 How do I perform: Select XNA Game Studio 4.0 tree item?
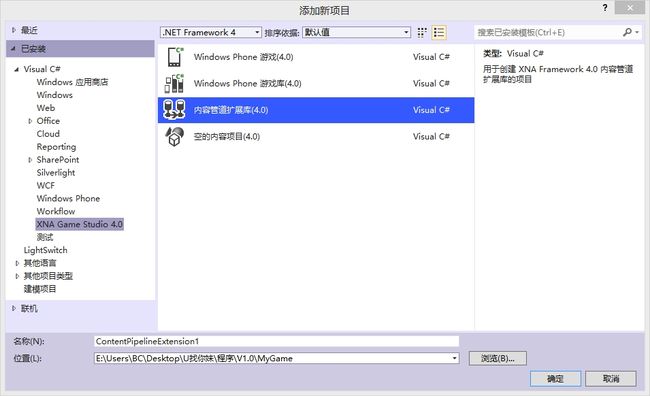(x=80, y=224)
